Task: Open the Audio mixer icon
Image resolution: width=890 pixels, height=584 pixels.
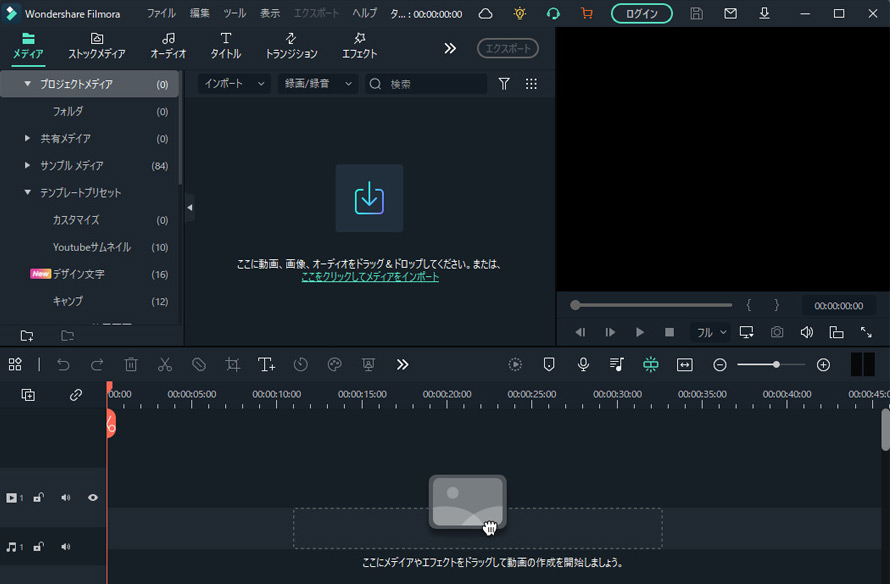Action: click(617, 364)
